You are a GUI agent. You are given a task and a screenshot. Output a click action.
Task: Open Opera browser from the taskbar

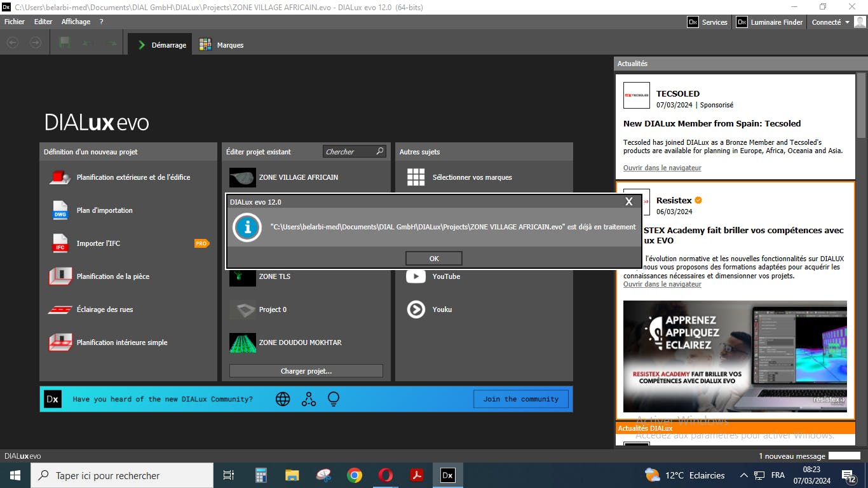point(385,475)
